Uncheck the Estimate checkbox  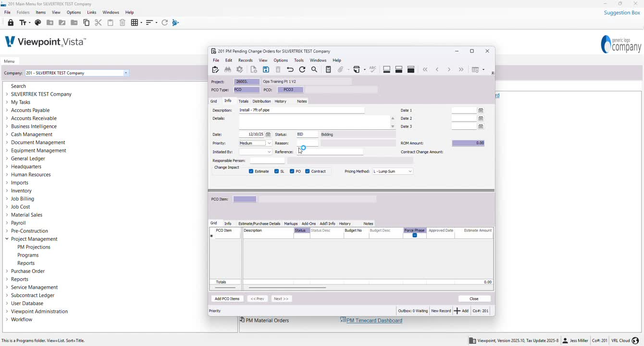tap(251, 172)
